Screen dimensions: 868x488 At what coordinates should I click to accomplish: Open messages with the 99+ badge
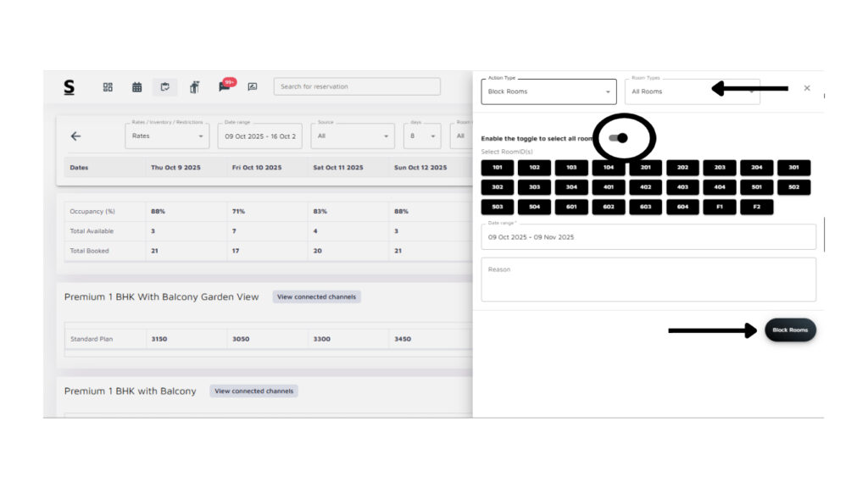tap(225, 86)
